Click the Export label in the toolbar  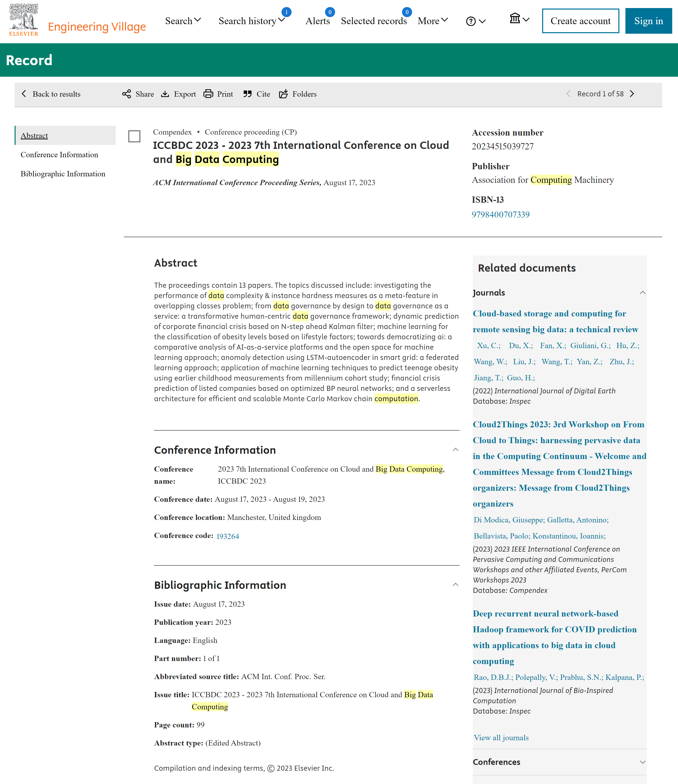coord(185,94)
